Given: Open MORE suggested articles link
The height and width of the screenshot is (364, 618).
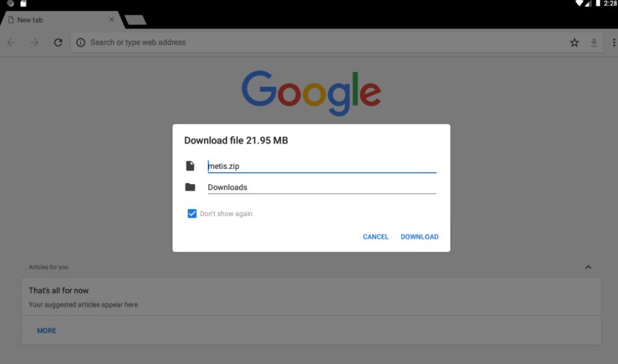Looking at the screenshot, I should (46, 330).
